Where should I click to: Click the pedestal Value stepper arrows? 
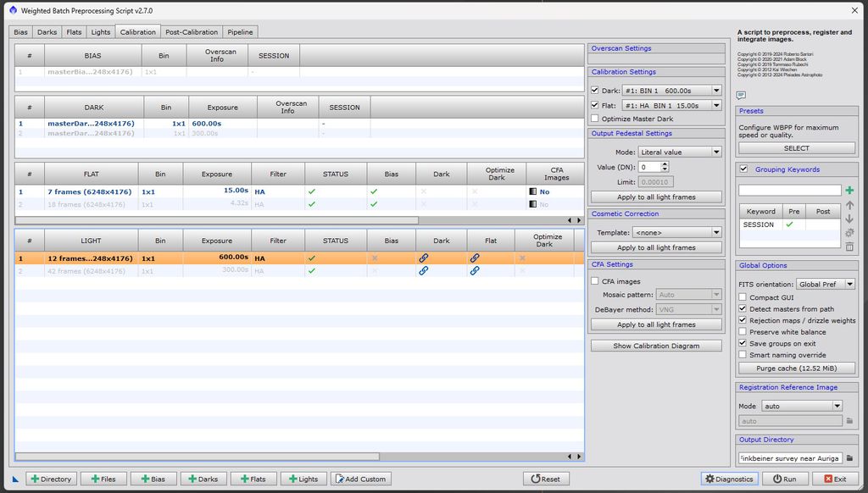point(665,167)
